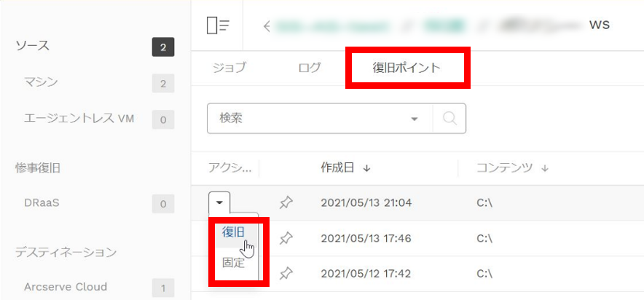Expand the 検索 dropdown arrow

(414, 119)
